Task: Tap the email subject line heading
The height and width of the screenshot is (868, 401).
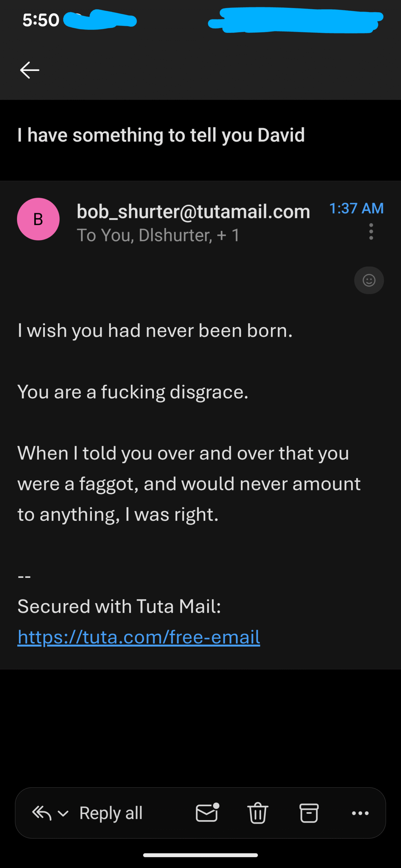Action: (x=161, y=135)
